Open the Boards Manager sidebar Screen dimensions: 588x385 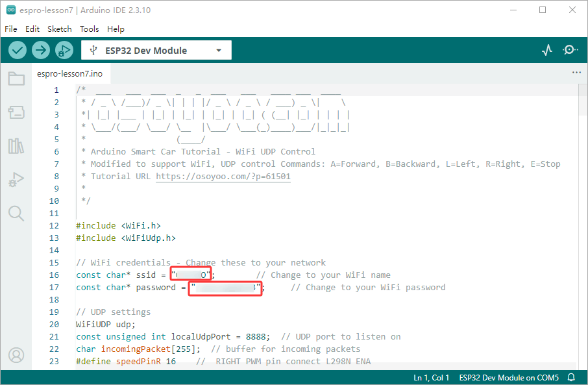point(16,112)
